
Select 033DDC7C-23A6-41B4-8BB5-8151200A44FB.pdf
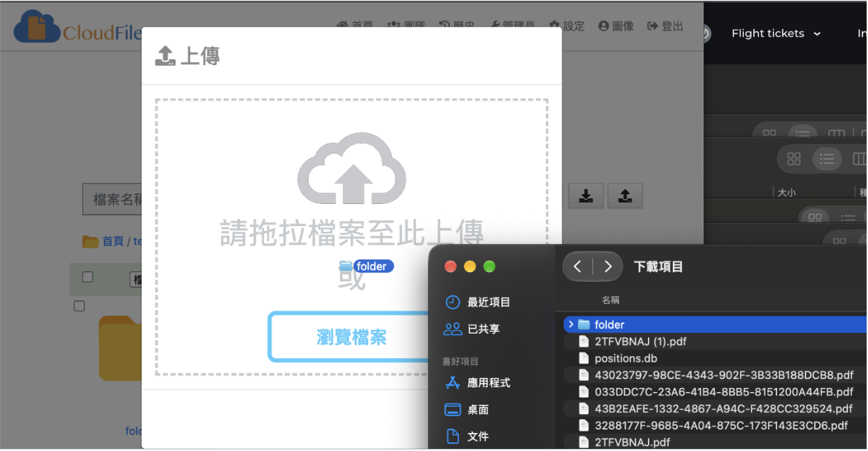coord(715,391)
